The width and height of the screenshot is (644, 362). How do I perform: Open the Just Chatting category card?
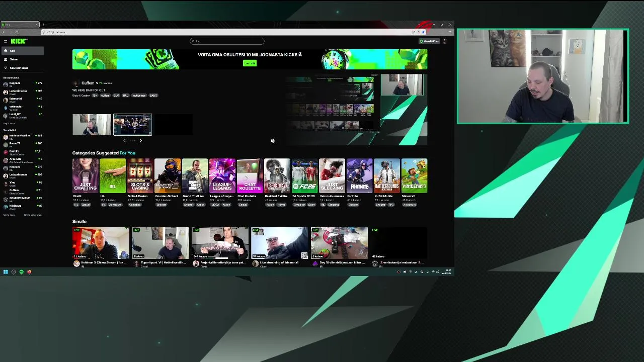[x=85, y=176]
